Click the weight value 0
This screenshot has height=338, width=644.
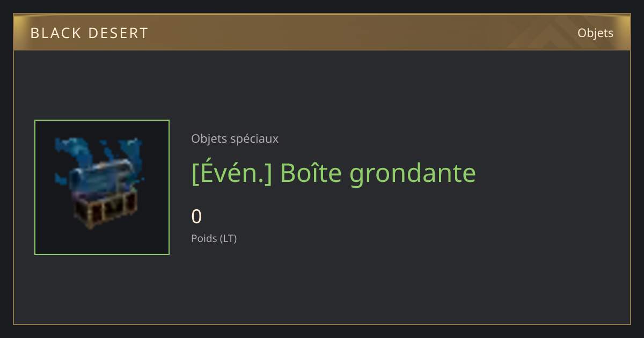click(196, 217)
